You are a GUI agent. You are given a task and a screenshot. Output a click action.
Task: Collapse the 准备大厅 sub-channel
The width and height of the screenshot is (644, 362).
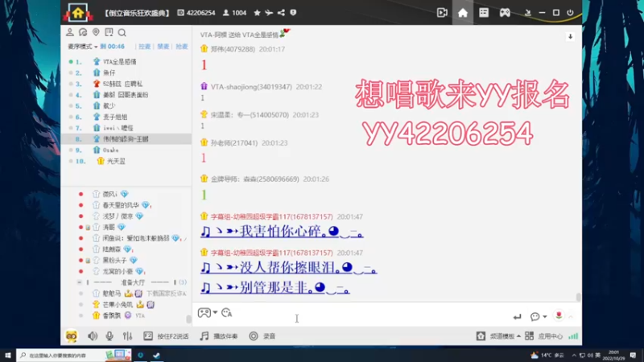(79, 282)
